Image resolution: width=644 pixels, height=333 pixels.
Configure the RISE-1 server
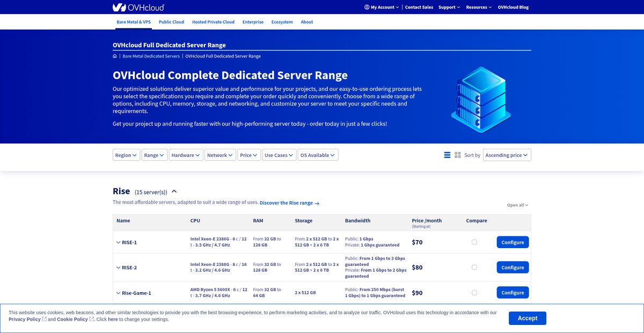(x=513, y=242)
